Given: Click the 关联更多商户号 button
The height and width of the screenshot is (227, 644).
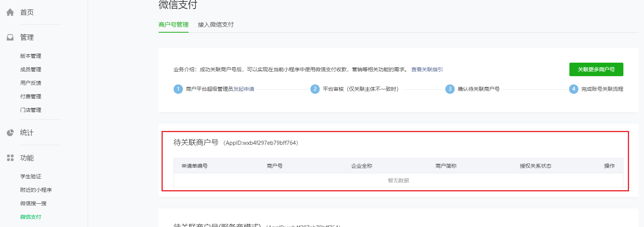Looking at the screenshot, I should tap(596, 69).
